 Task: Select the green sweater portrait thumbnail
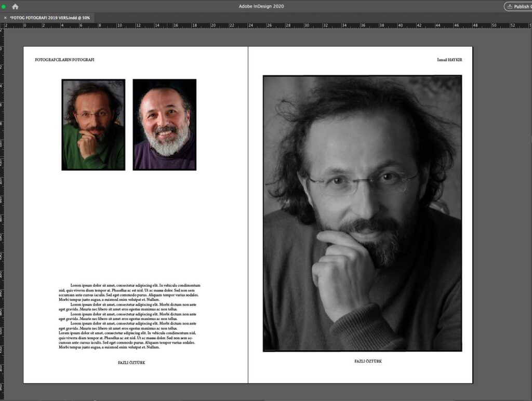(x=94, y=125)
